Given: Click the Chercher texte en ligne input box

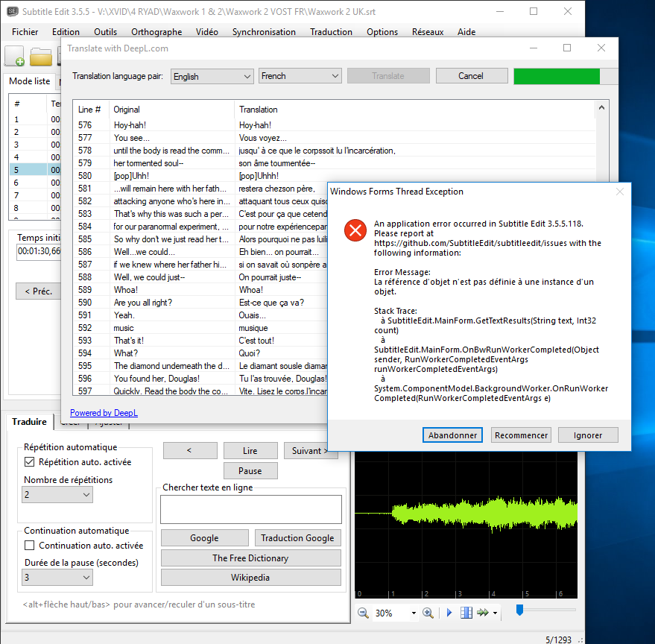Looking at the screenshot, I should click(x=250, y=509).
